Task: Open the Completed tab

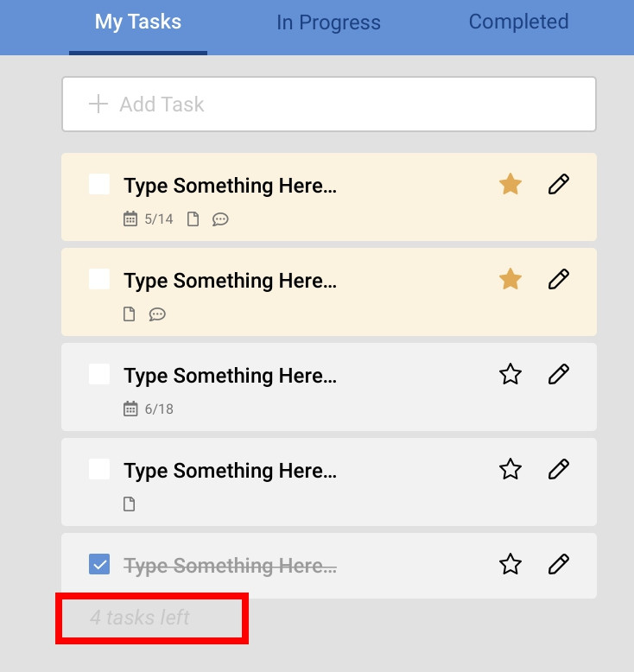Action: click(518, 22)
